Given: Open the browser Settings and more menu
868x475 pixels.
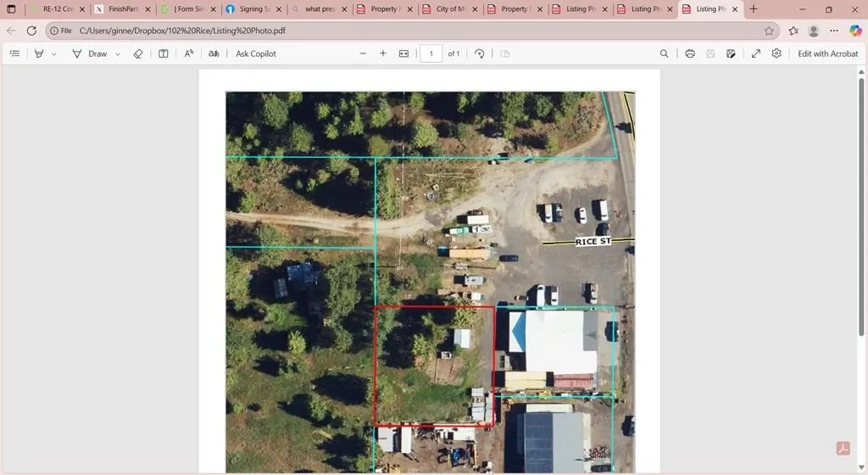Looking at the screenshot, I should (x=834, y=31).
